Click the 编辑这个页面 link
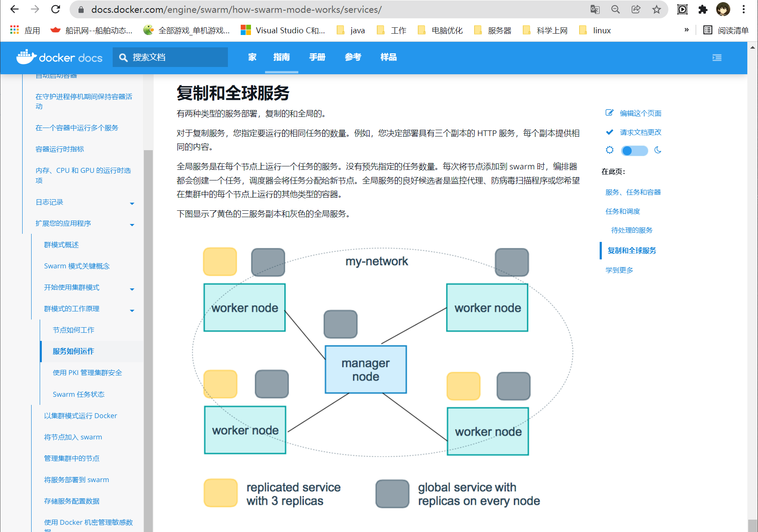The image size is (758, 532). pos(640,113)
